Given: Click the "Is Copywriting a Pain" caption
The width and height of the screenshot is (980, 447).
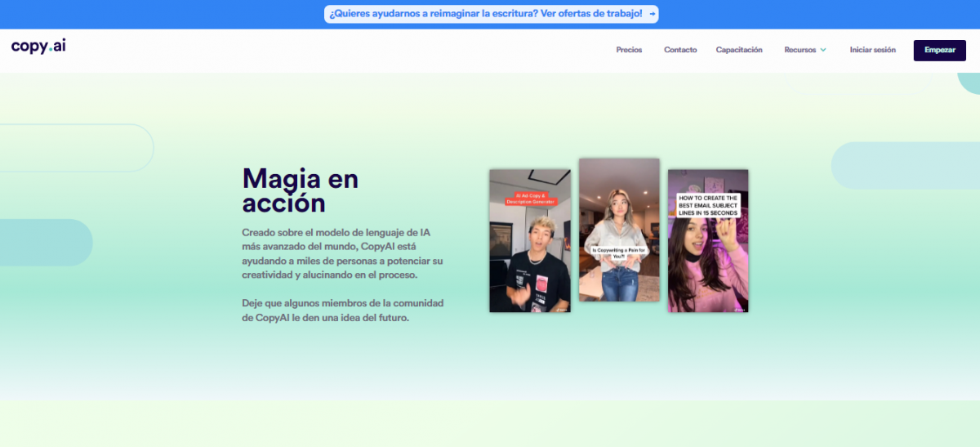Looking at the screenshot, I should tap(618, 253).
